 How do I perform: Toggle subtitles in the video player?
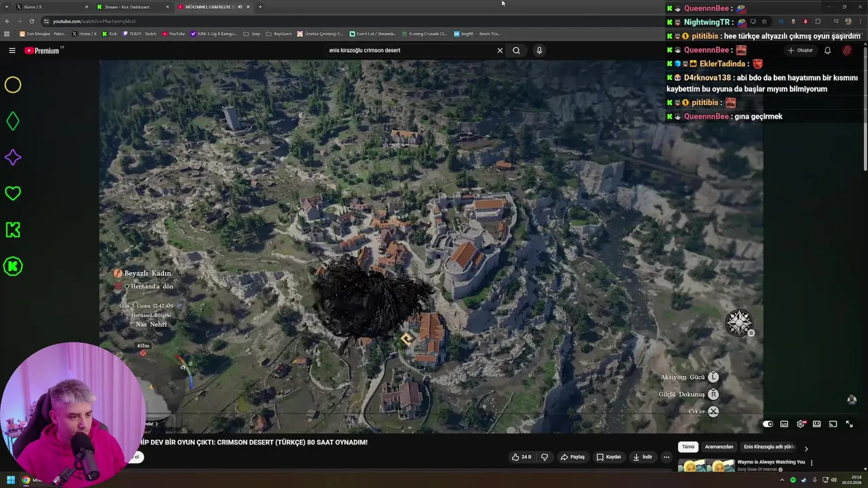click(784, 424)
